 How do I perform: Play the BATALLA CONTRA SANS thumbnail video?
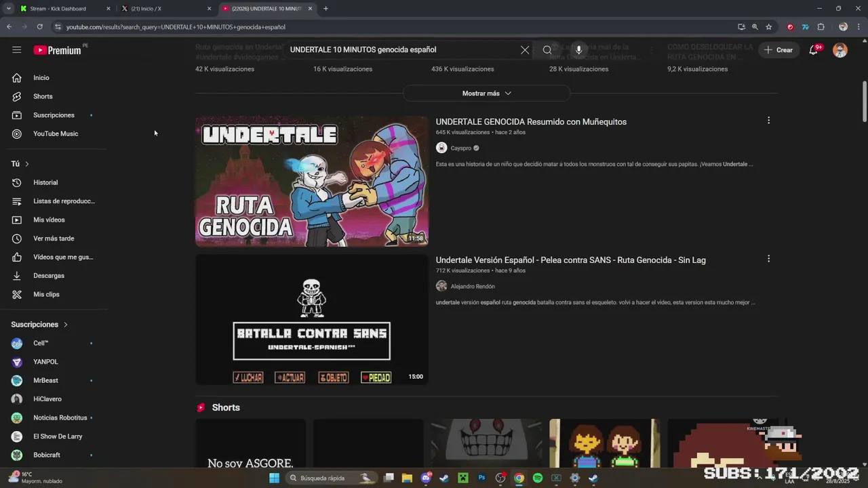point(312,319)
